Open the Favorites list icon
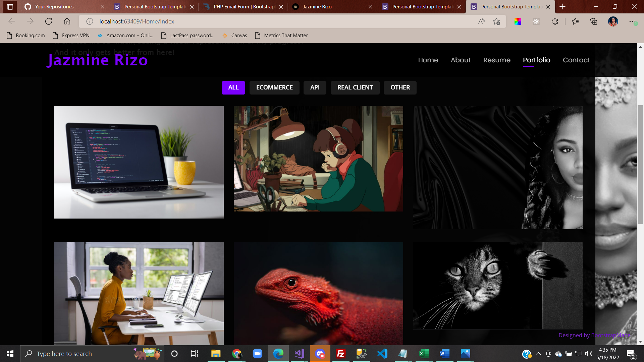Viewport: 644px width, 362px height. pyautogui.click(x=575, y=21)
